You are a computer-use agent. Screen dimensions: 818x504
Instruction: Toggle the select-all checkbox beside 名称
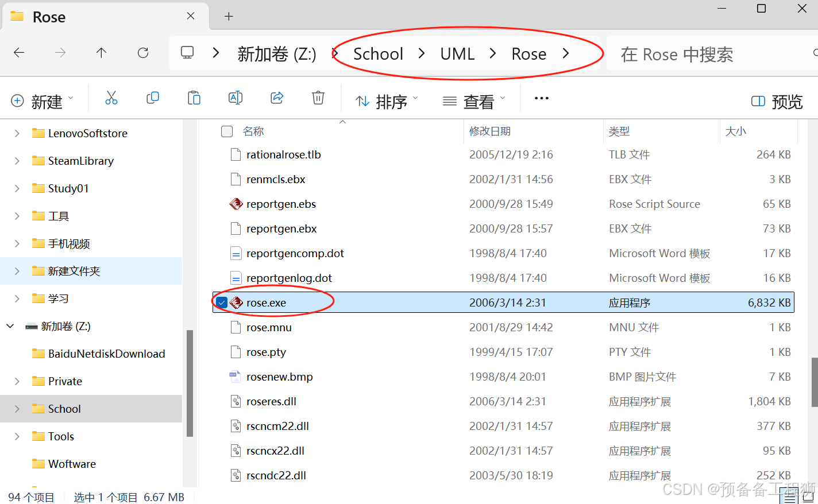(227, 131)
